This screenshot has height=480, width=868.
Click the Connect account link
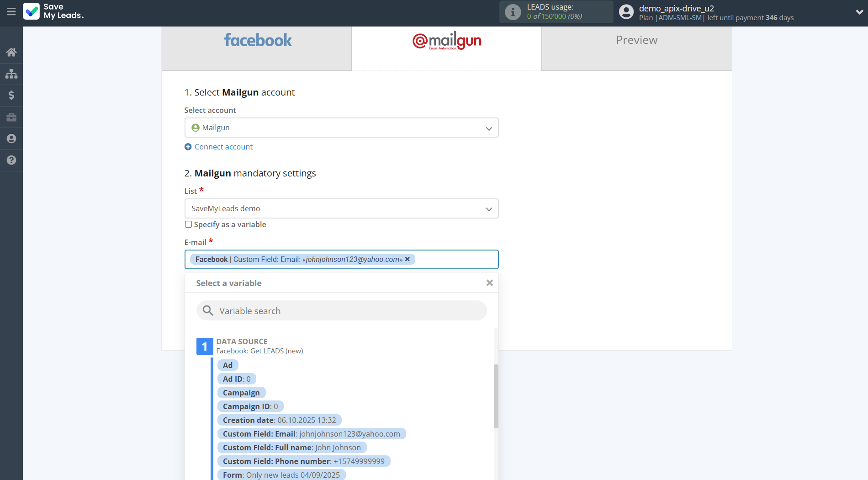coord(223,147)
